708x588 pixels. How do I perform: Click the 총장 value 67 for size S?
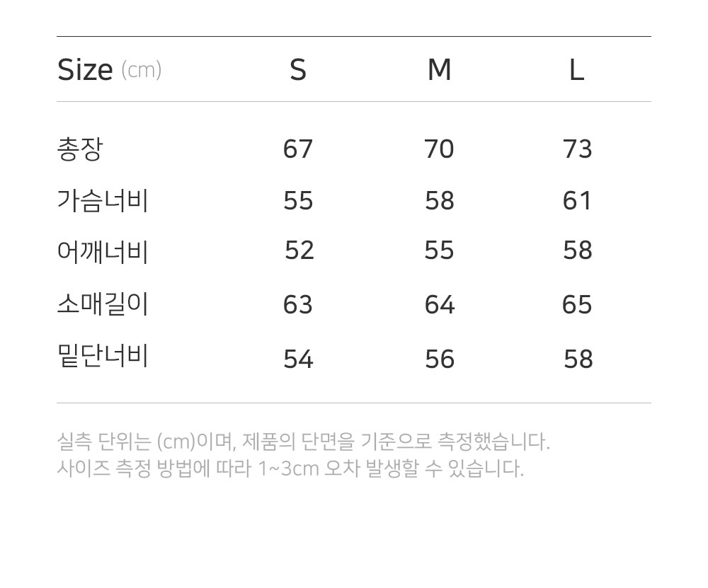pyautogui.click(x=298, y=149)
